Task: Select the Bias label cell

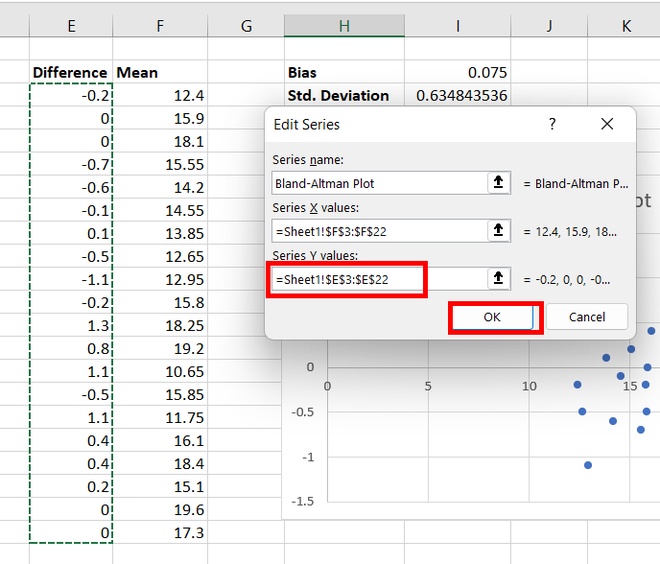Action: coord(344,72)
